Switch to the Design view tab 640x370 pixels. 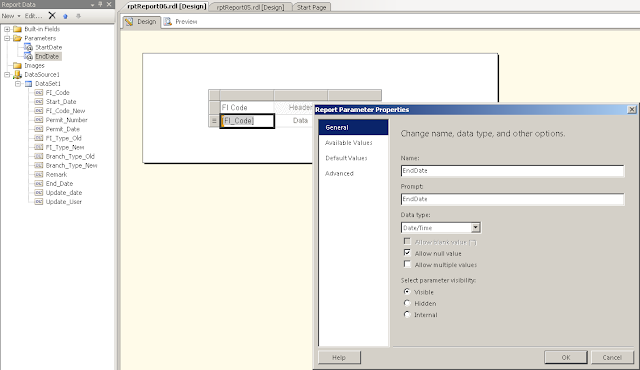point(141,22)
